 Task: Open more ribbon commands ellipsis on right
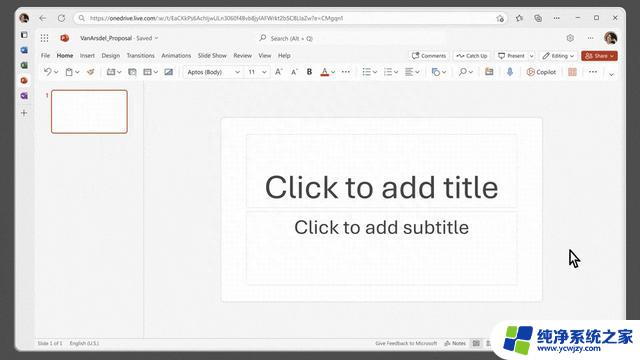(593, 72)
